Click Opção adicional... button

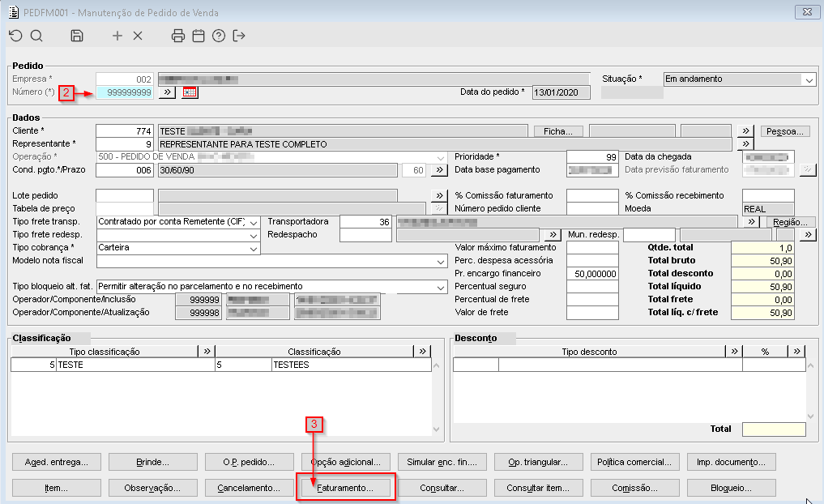pos(346,462)
